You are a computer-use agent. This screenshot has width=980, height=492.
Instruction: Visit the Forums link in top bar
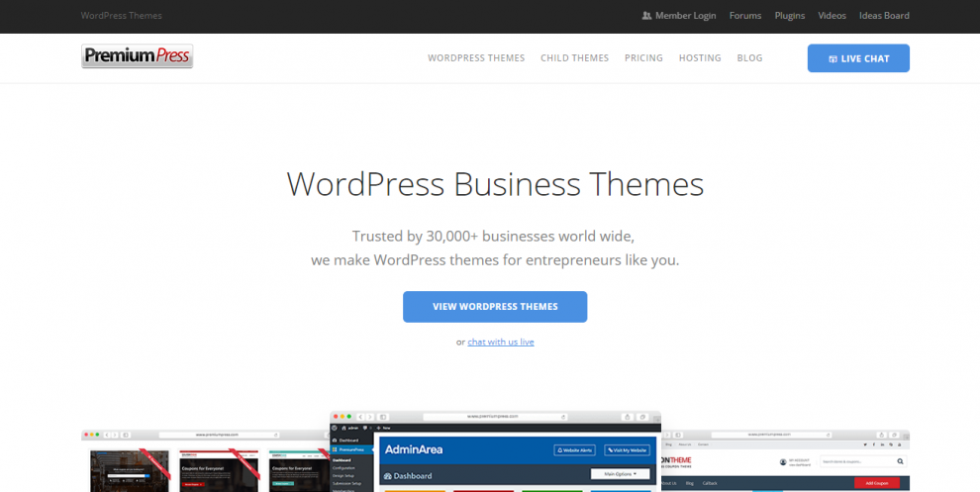(x=745, y=16)
